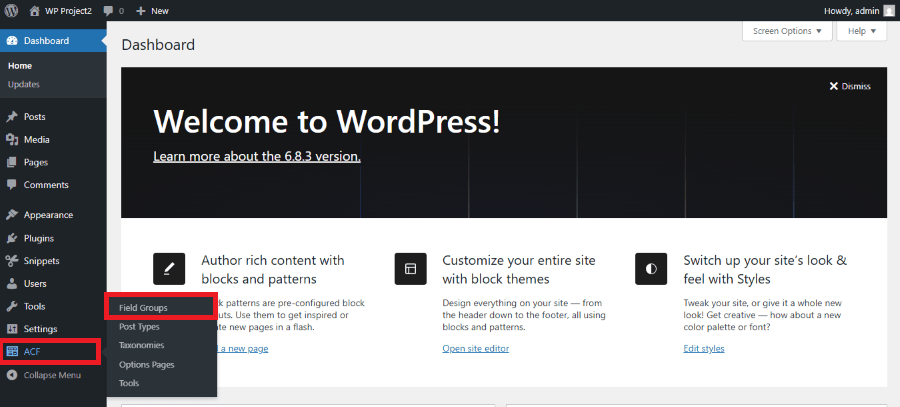Open the + New content menu
900x407 pixels.
point(152,10)
